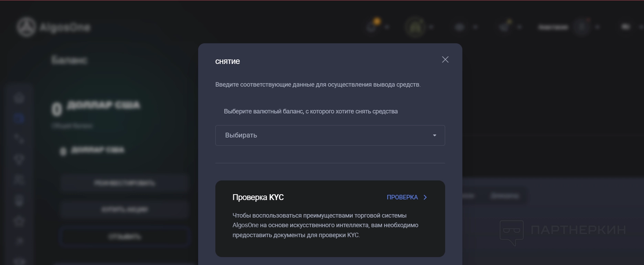644x265 pixels.
Task: Click the eye icon in header
Action: point(460,27)
